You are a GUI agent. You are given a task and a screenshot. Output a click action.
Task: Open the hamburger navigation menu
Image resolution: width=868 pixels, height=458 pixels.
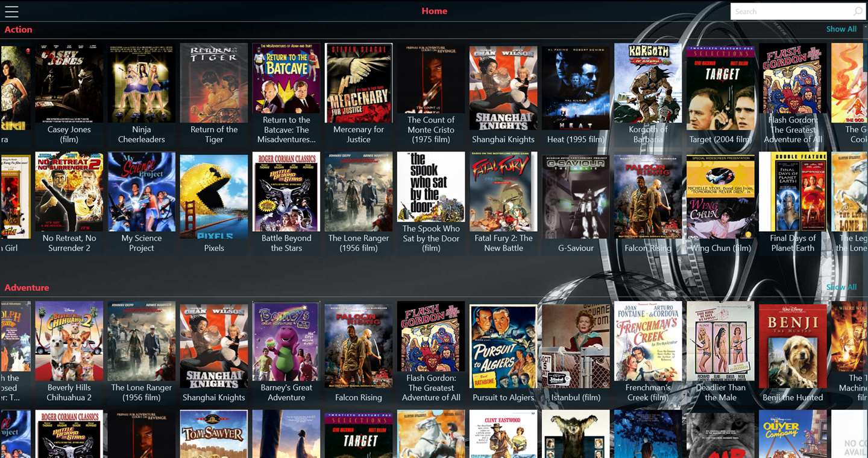click(x=11, y=11)
